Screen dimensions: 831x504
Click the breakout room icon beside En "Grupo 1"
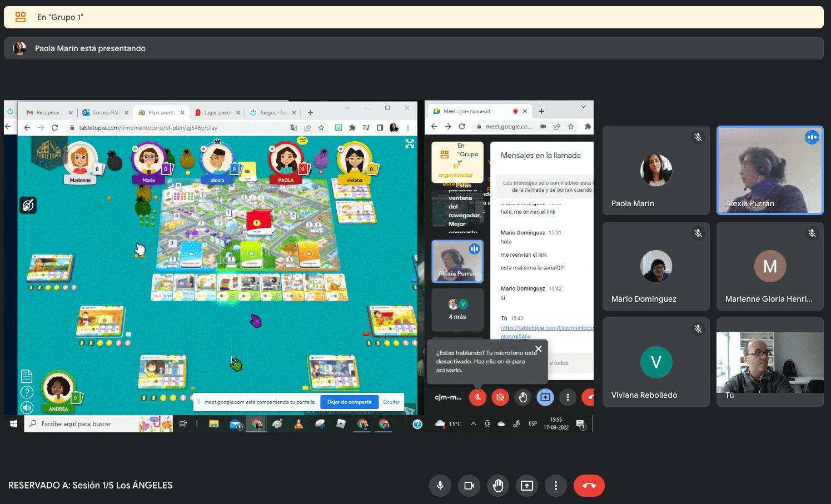tap(21, 17)
